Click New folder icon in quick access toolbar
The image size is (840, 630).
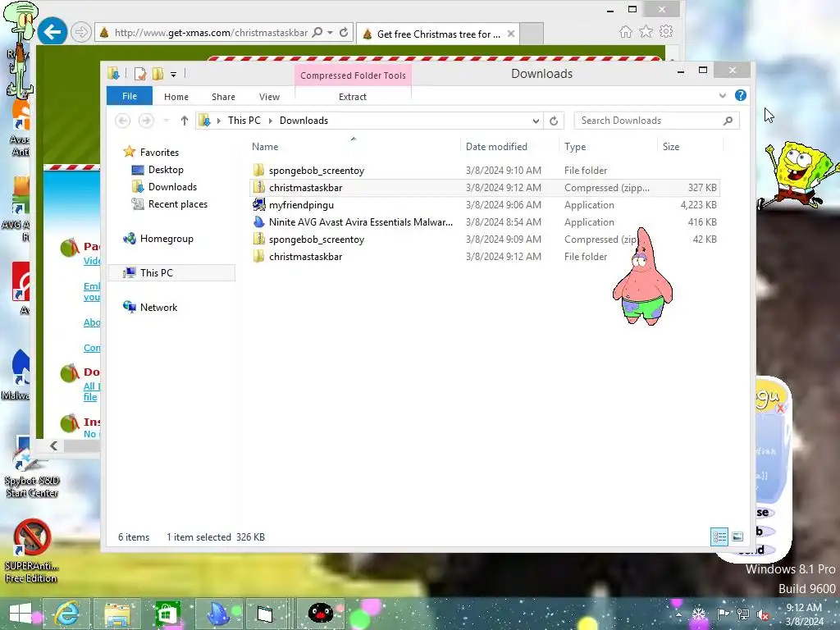click(158, 74)
